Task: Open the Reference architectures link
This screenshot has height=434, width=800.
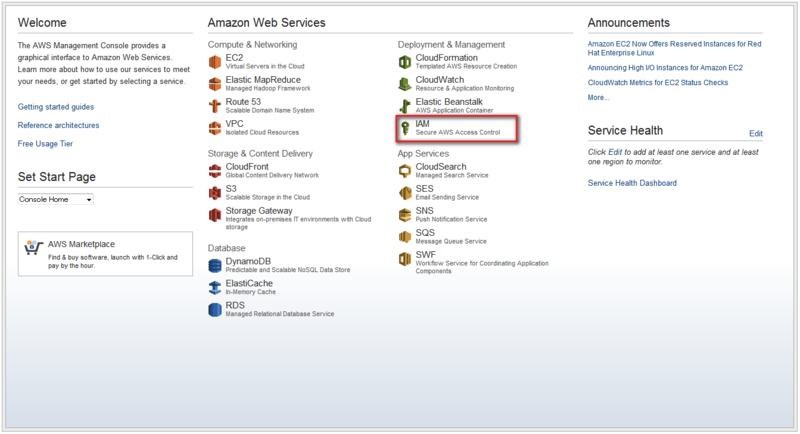Action: [x=58, y=125]
